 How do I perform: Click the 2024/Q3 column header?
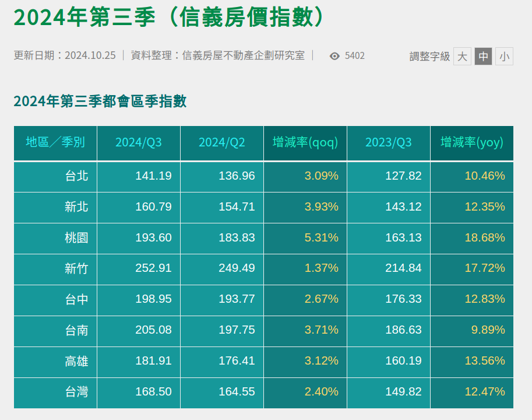coord(139,143)
